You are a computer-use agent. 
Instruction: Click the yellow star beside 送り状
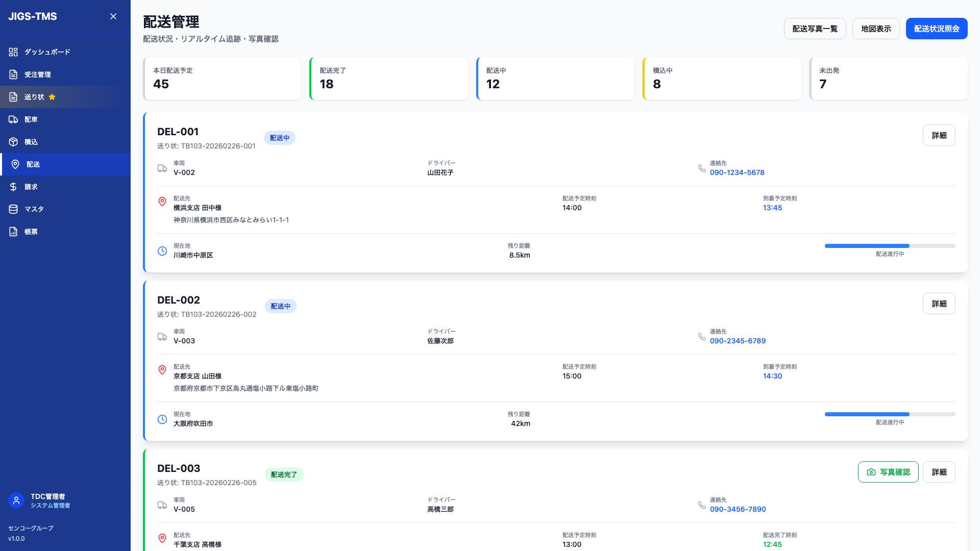click(x=52, y=97)
